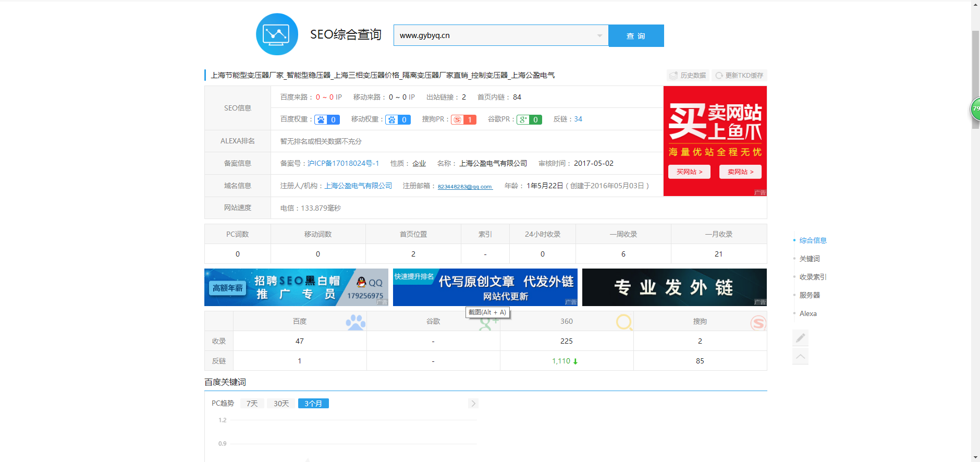Click the 百度权重 paw badge icon
The height and width of the screenshot is (462, 980).
click(x=327, y=119)
